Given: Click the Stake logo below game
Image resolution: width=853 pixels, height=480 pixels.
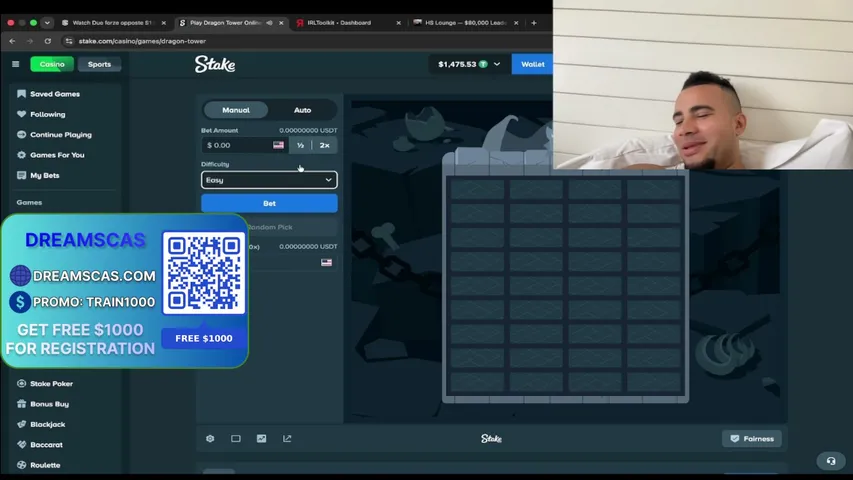Looking at the screenshot, I should click(491, 439).
